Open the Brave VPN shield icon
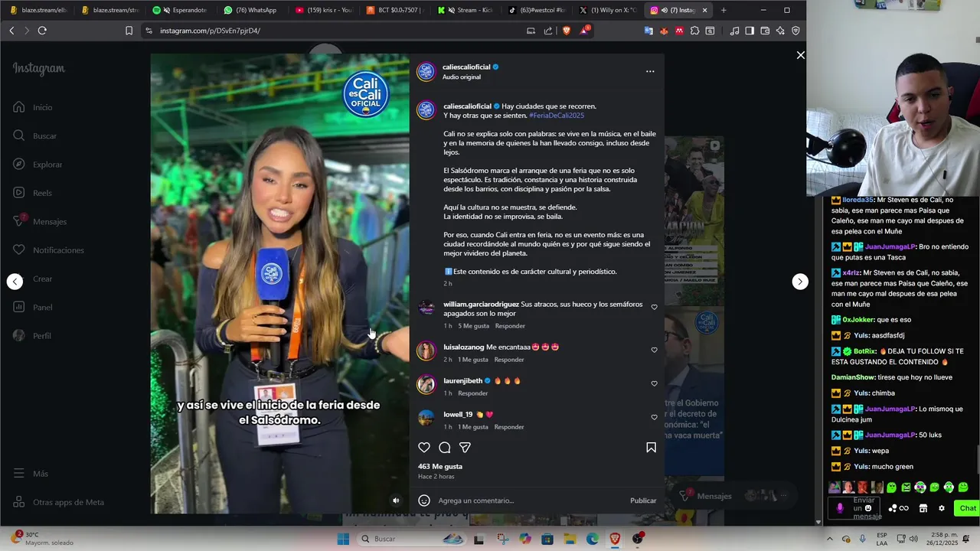Image resolution: width=980 pixels, height=551 pixels. click(795, 31)
